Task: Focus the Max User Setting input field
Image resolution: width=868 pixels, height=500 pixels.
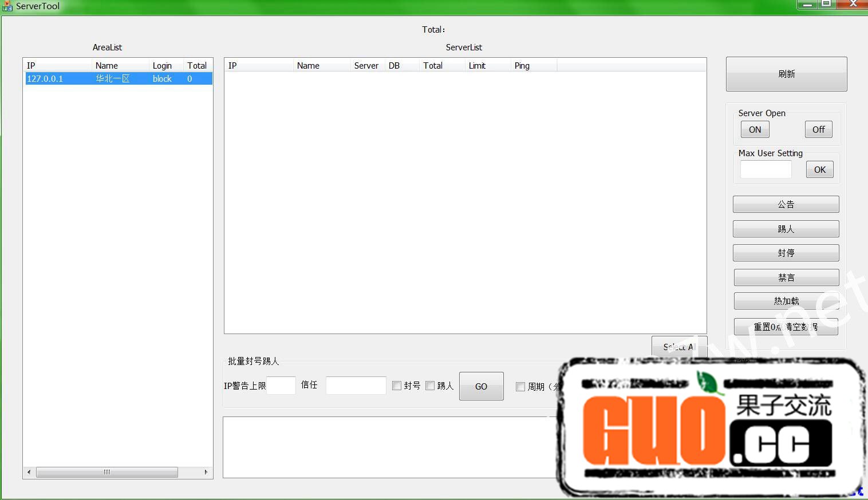Action: coord(766,170)
